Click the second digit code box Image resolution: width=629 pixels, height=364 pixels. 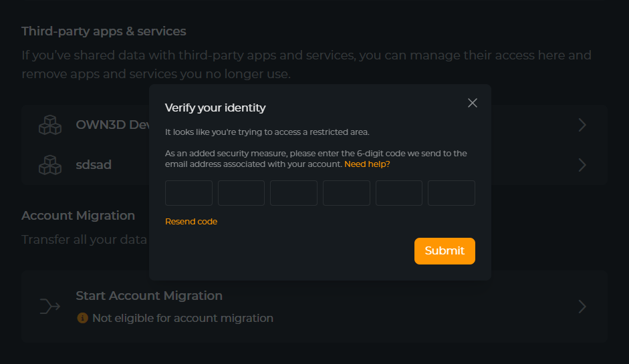241,193
